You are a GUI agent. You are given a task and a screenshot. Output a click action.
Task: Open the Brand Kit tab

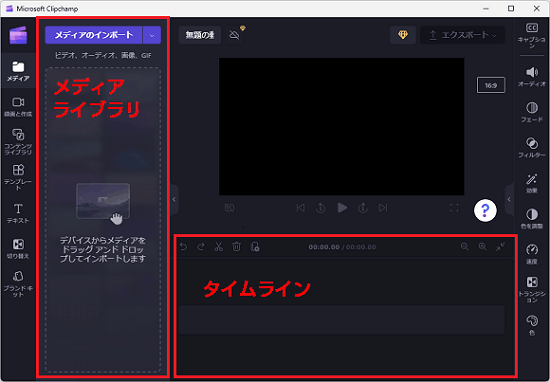18,284
